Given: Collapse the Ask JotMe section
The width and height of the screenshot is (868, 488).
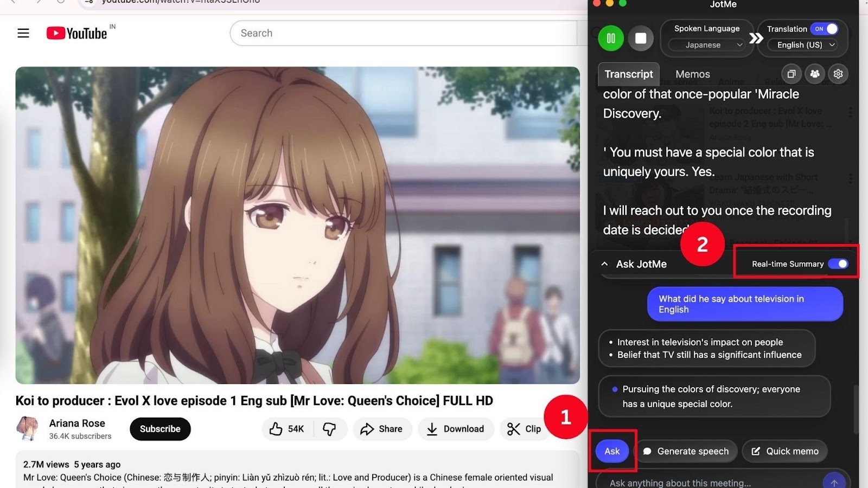Looking at the screenshot, I should point(604,264).
